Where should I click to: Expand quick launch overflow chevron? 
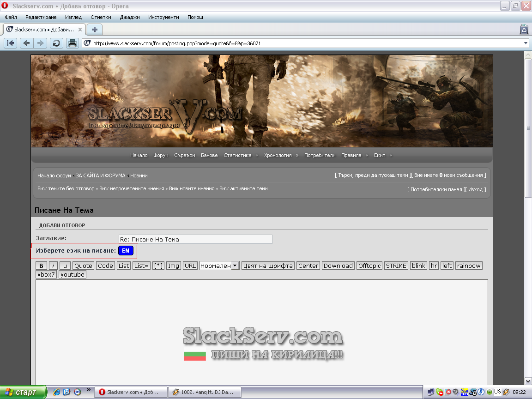89,390
